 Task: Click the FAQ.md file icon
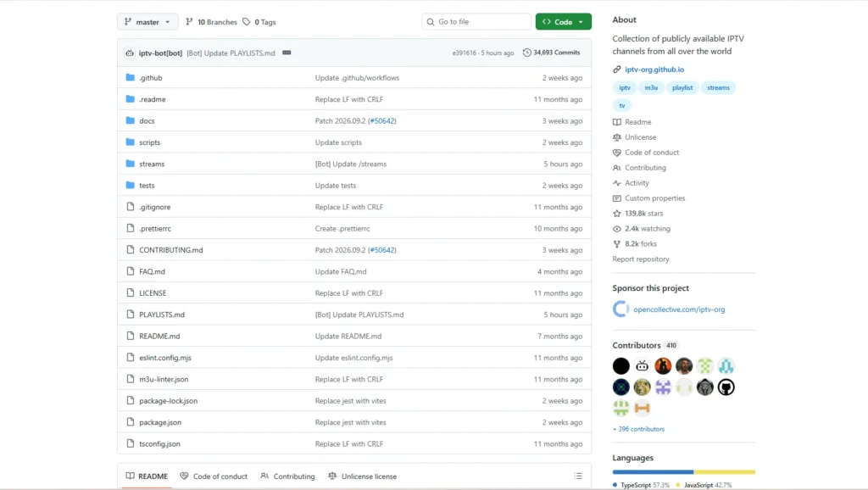[130, 271]
